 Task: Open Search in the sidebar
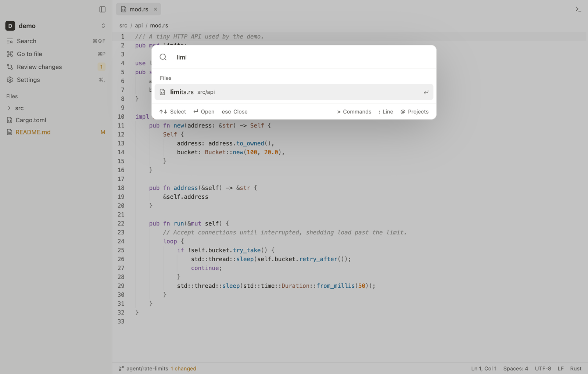[56, 41]
